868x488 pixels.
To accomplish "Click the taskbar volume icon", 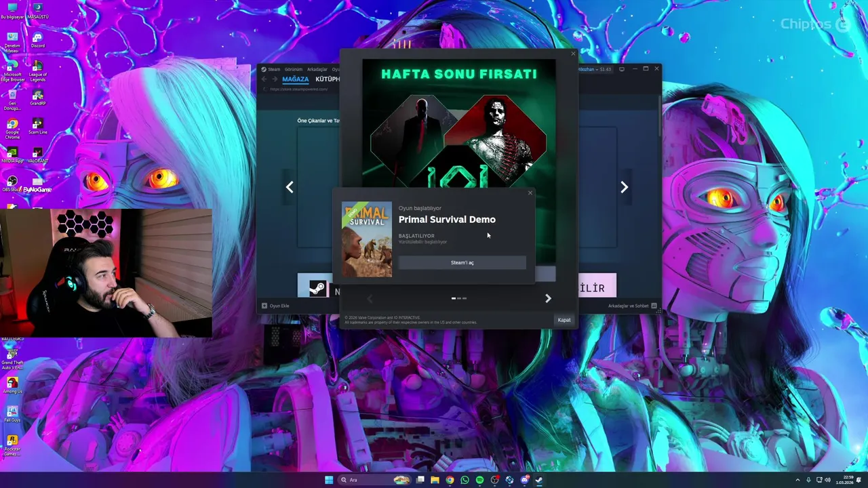I will 827,480.
